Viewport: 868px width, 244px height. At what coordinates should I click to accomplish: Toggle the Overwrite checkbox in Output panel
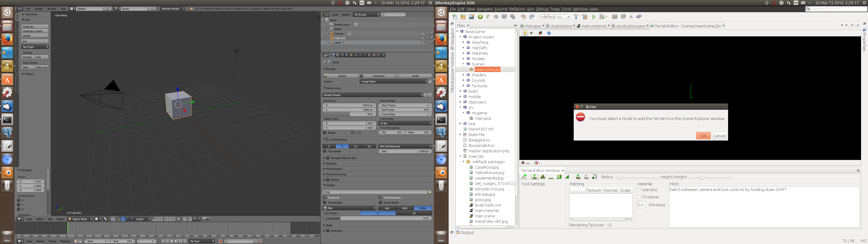325,197
